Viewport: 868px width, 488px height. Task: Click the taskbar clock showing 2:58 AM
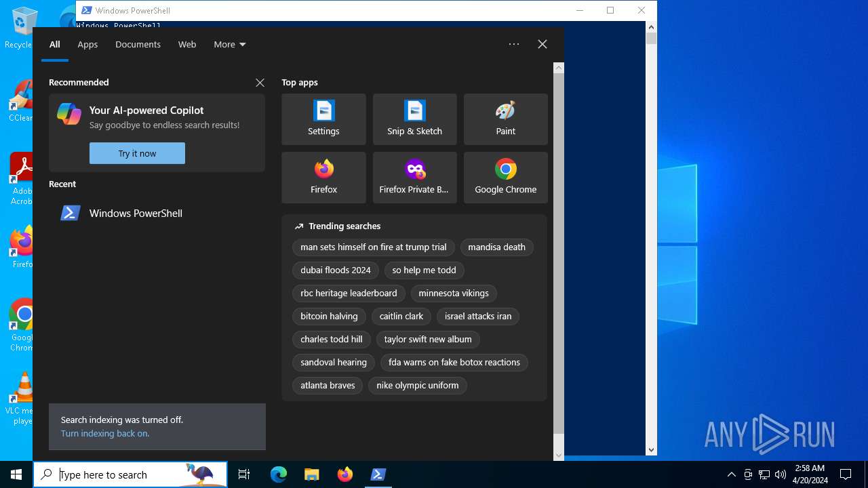pyautogui.click(x=810, y=474)
